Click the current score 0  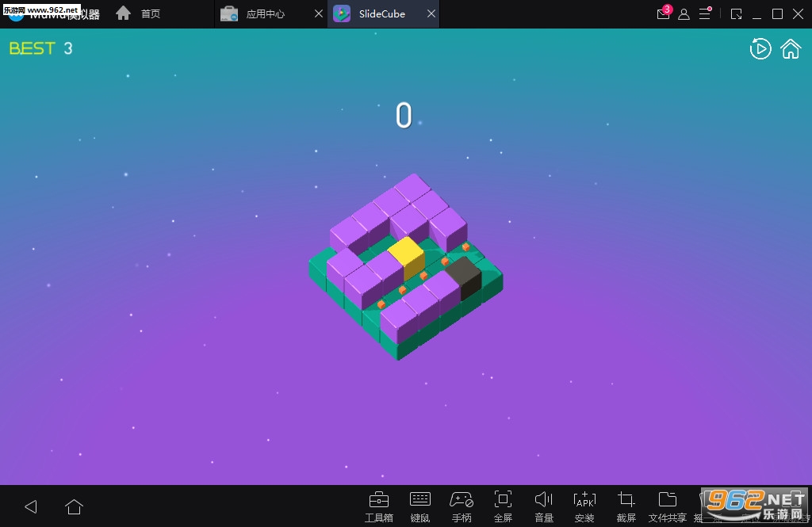[404, 115]
